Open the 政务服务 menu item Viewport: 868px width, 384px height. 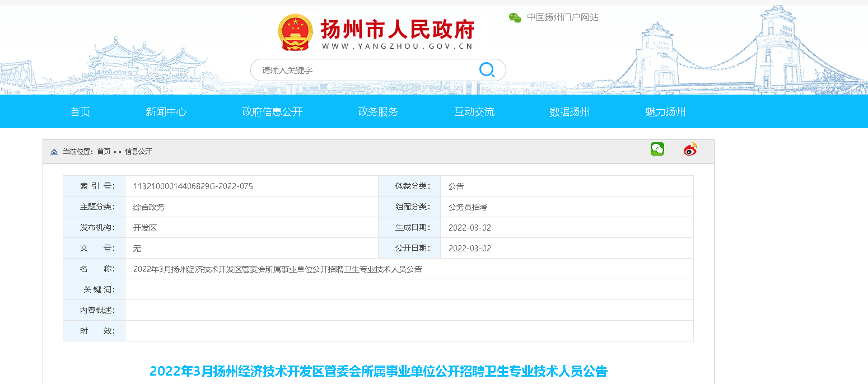click(378, 111)
